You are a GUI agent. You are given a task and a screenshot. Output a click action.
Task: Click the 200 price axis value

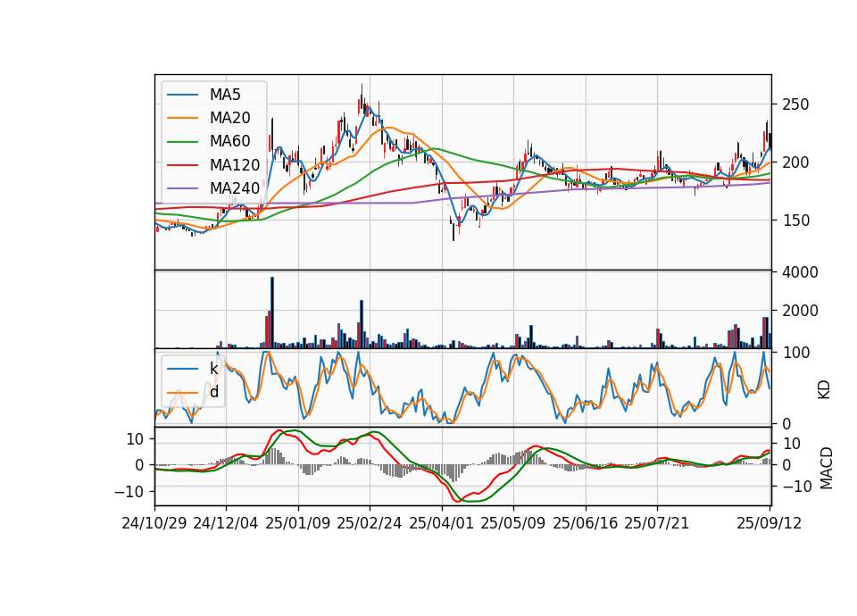(795, 162)
